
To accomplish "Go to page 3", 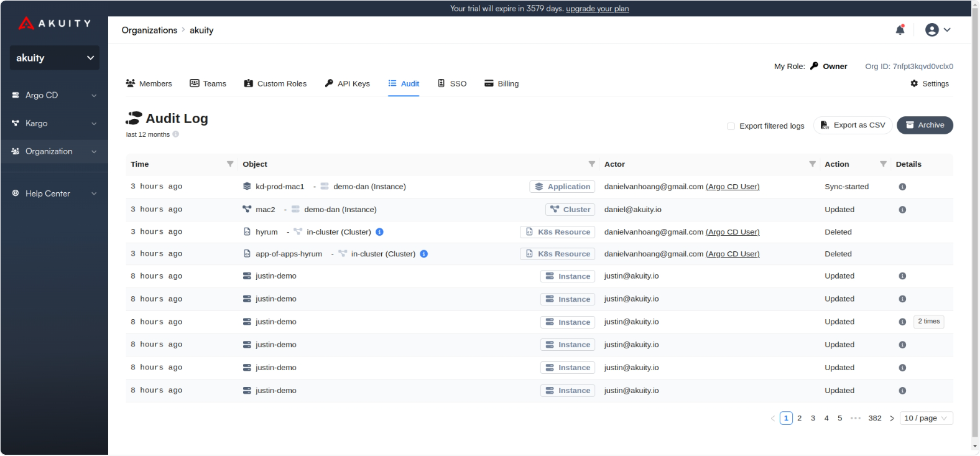I will point(813,418).
